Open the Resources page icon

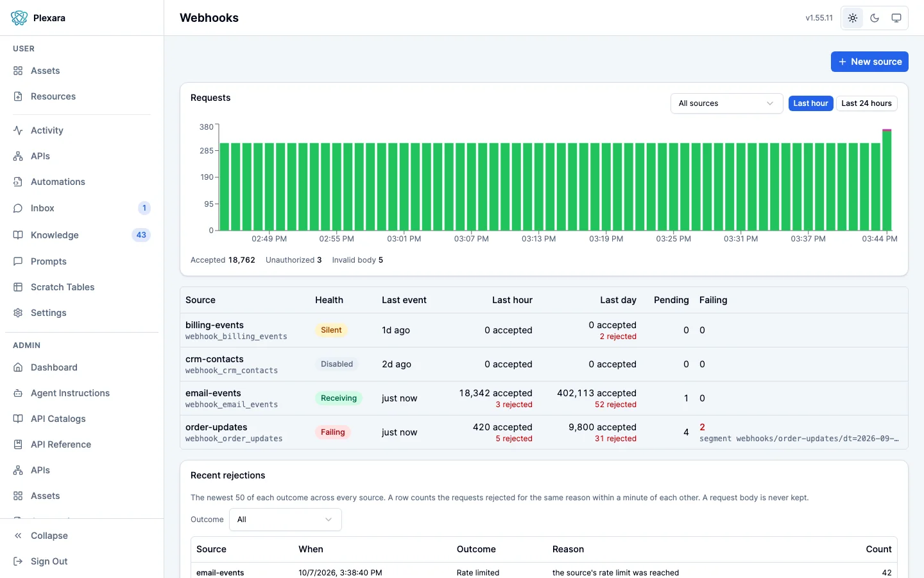pos(18,96)
